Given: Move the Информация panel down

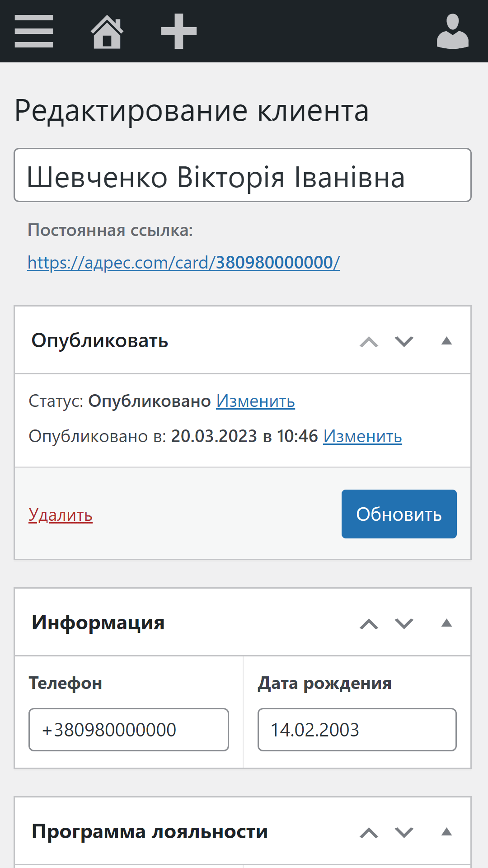Looking at the screenshot, I should coord(404,623).
